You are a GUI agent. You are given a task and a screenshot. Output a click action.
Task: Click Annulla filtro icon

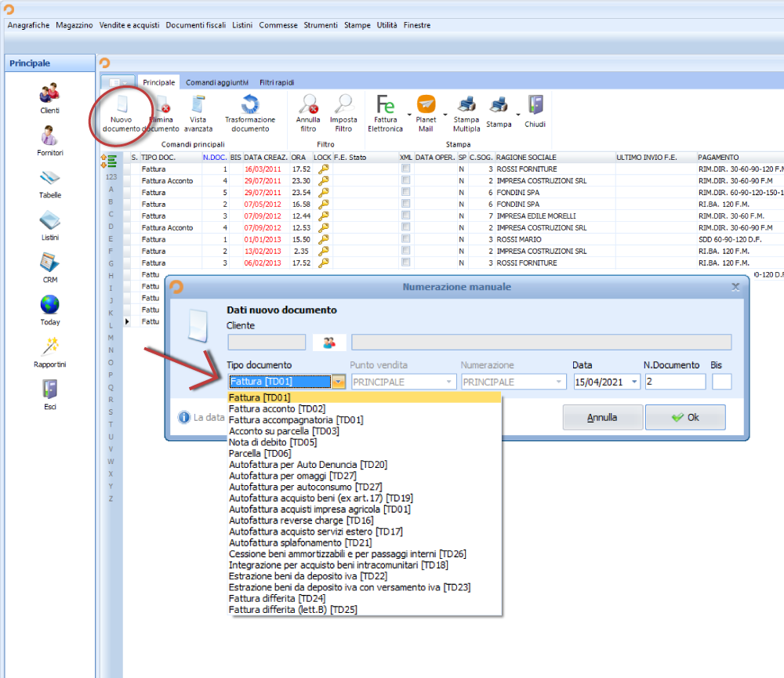tap(308, 114)
